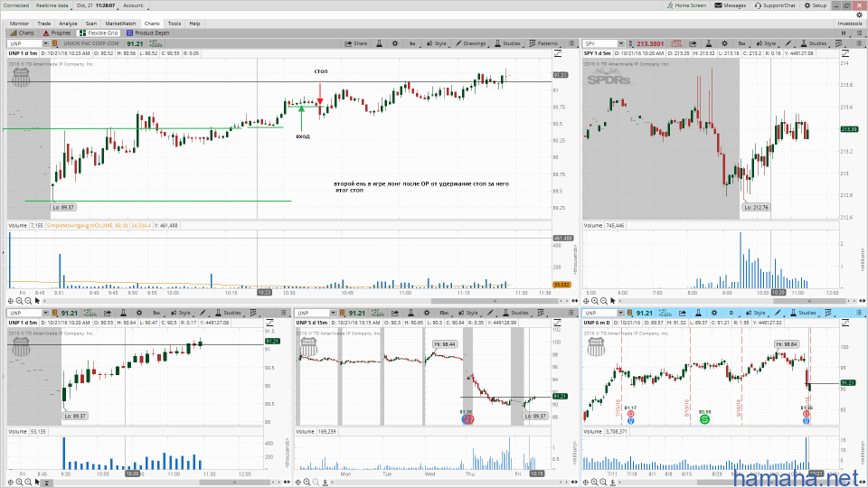Screen dimensions: 868x488
Task: Open the Setup menu
Action: (x=816, y=5)
